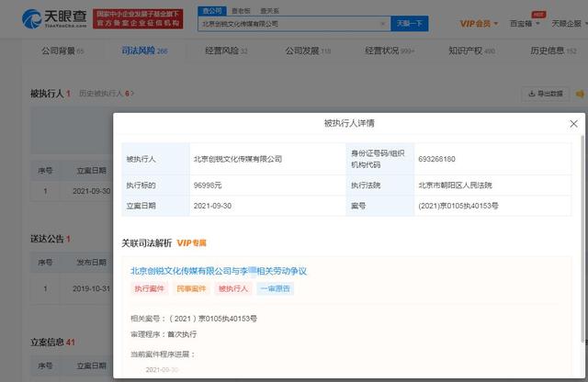Click the organization code 693268180
Viewport: 588px width, 382px height.
coord(436,159)
